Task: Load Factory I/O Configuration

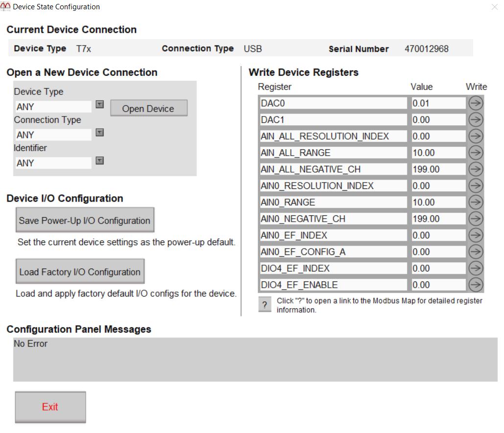Action: [80, 271]
